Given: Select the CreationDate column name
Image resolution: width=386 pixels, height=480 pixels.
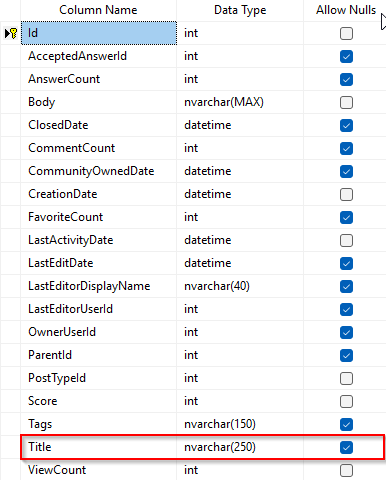Looking at the screenshot, I should point(99,194).
